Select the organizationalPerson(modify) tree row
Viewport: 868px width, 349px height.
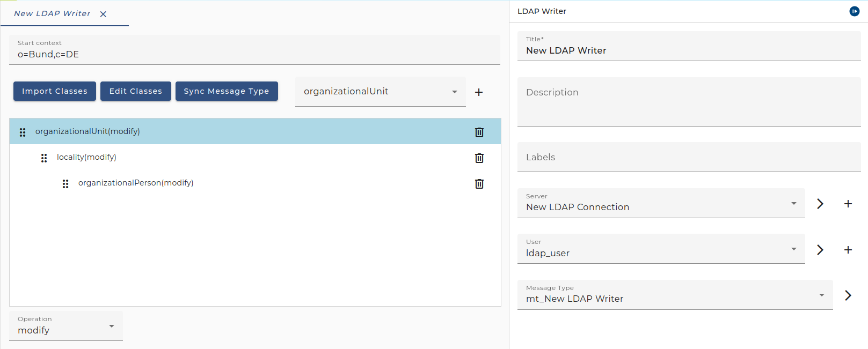coord(255,183)
